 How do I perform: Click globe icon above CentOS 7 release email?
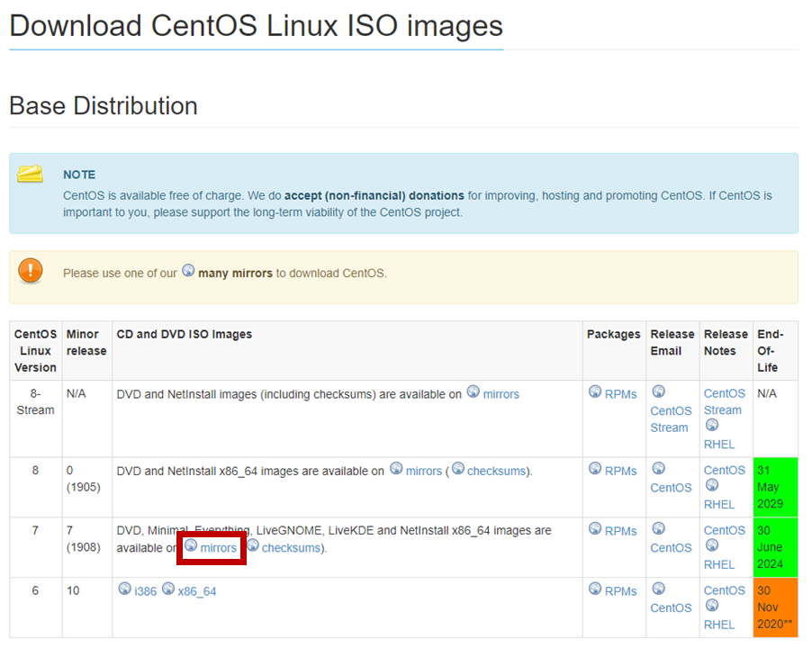(658, 528)
